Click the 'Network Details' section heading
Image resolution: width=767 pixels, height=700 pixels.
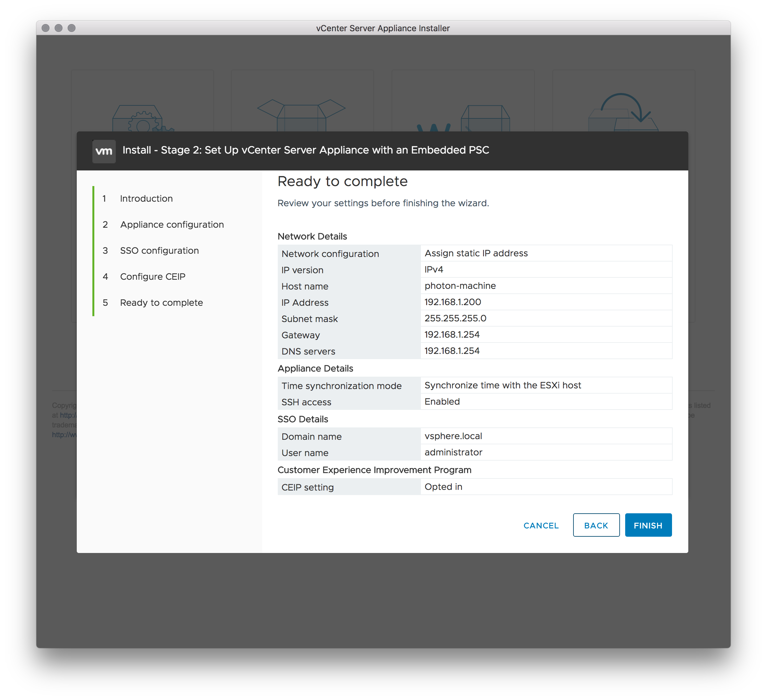coord(312,236)
